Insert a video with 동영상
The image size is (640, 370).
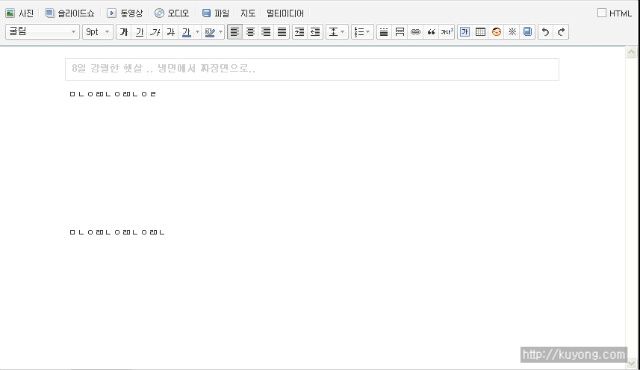(x=125, y=13)
